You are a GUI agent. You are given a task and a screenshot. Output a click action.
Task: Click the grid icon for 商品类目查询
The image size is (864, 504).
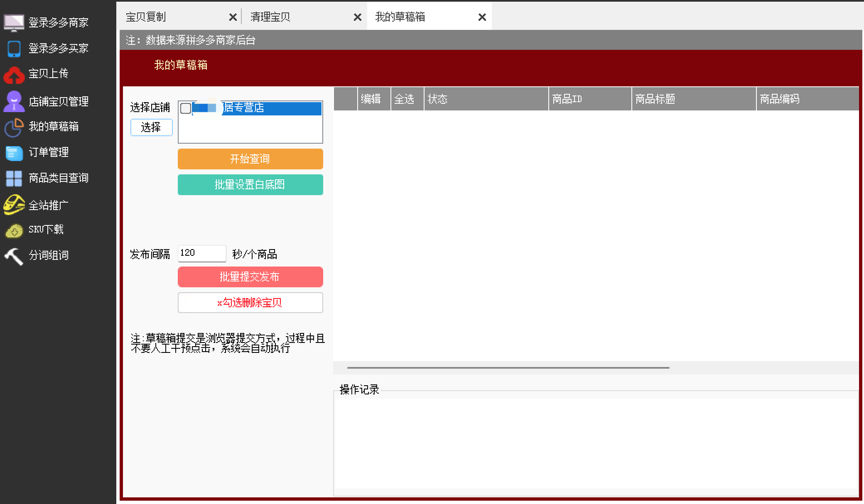coord(14,179)
